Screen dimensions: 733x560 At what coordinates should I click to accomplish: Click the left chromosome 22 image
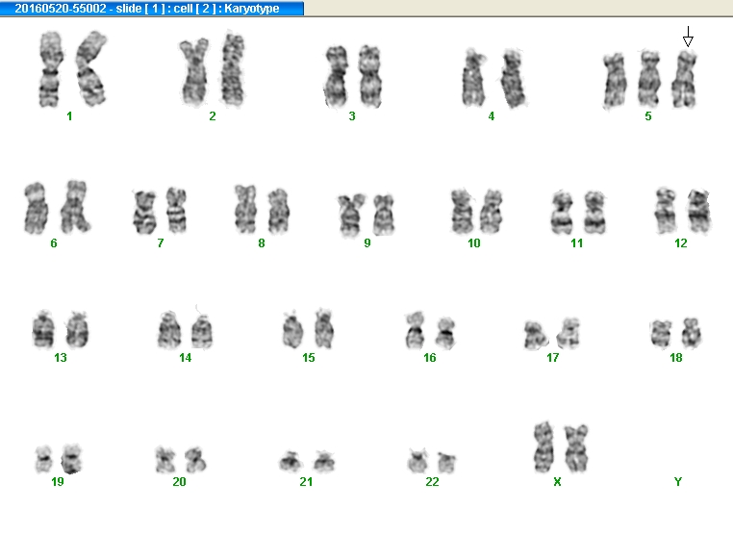(x=417, y=461)
